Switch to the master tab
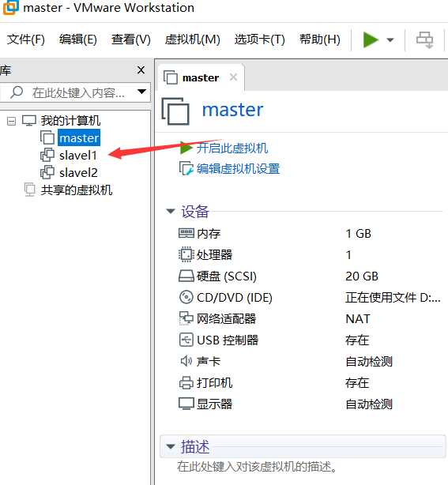 (201, 77)
